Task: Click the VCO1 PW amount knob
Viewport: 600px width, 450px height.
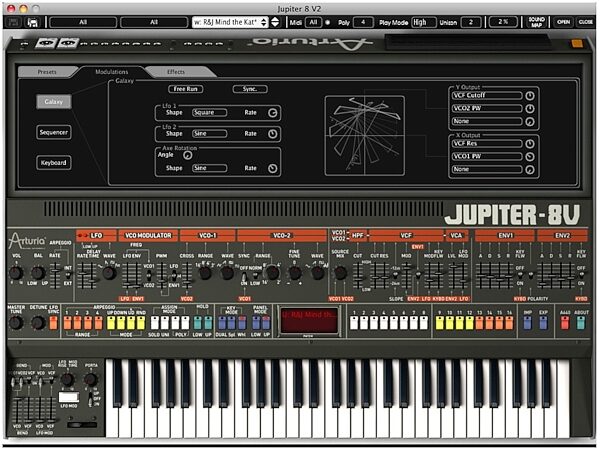Action: (530, 157)
